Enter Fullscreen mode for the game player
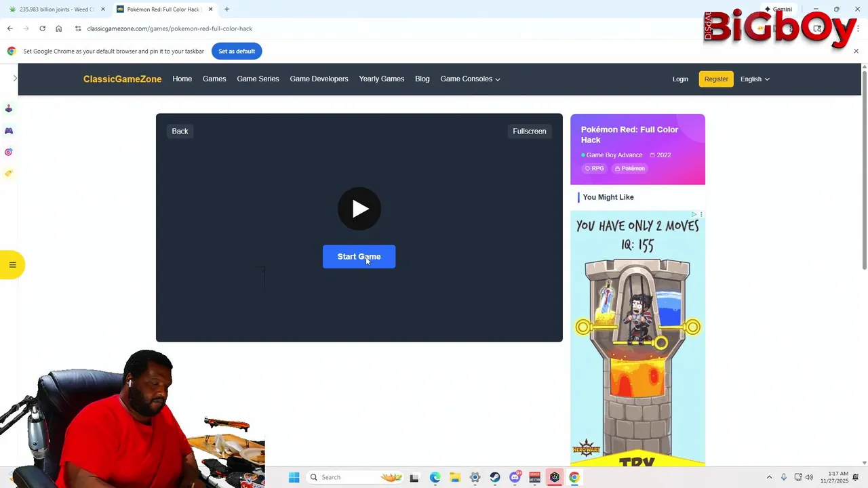868x488 pixels. pyautogui.click(x=529, y=131)
